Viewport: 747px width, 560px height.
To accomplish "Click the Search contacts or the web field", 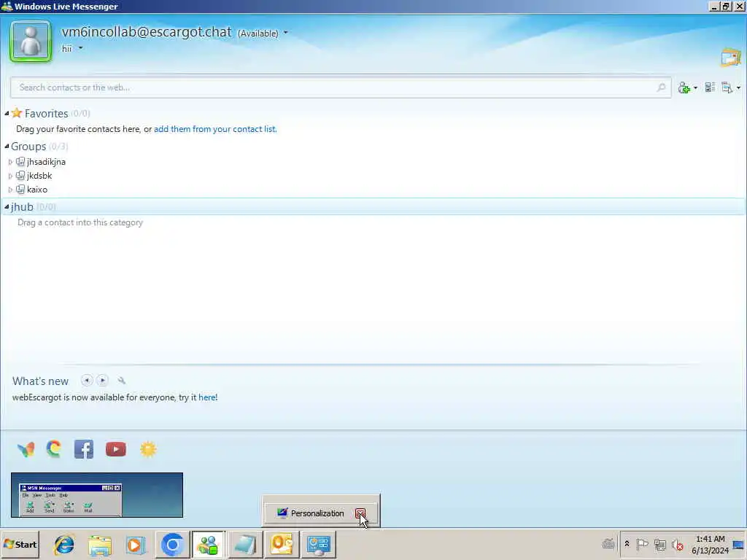I will pos(341,87).
